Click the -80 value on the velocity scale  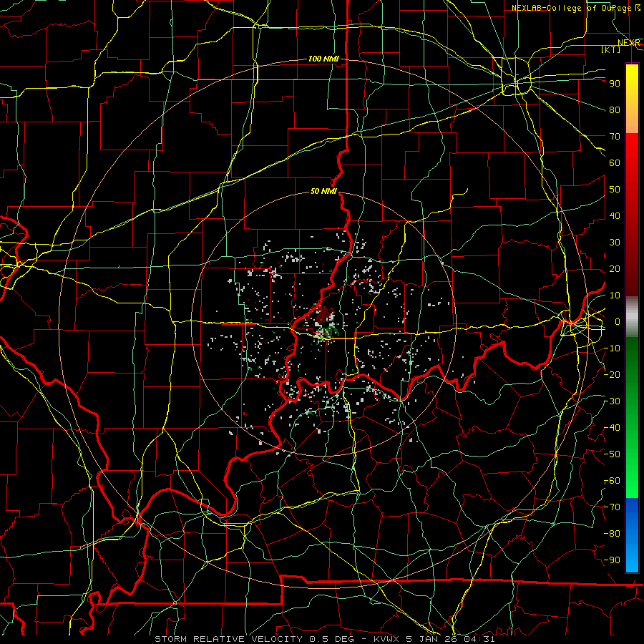612,534
